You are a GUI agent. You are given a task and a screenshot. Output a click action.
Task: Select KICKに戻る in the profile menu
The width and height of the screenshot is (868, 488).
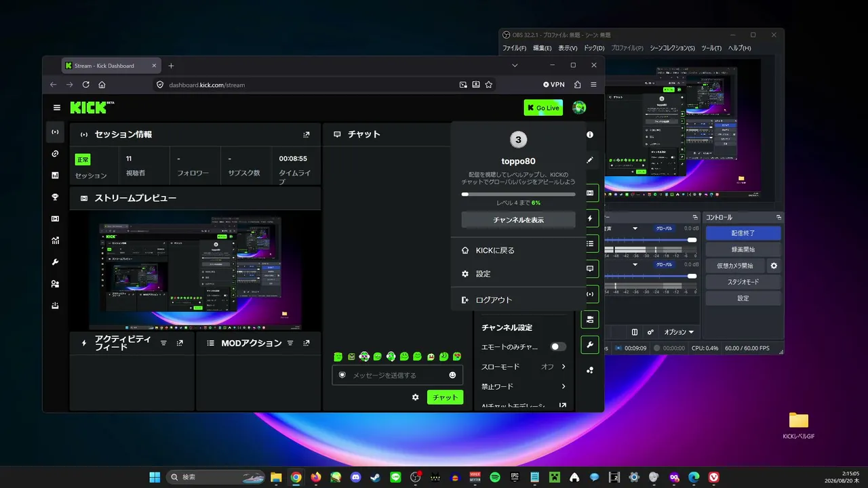[x=519, y=250]
